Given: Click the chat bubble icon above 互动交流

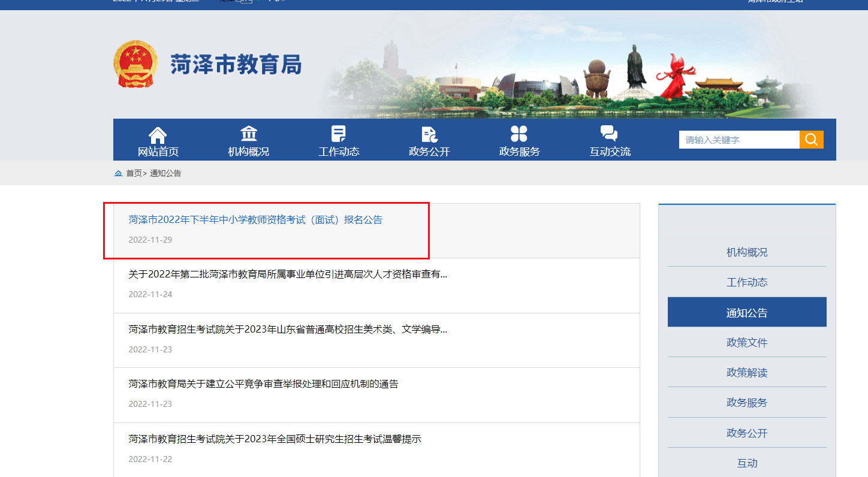Looking at the screenshot, I should (609, 134).
